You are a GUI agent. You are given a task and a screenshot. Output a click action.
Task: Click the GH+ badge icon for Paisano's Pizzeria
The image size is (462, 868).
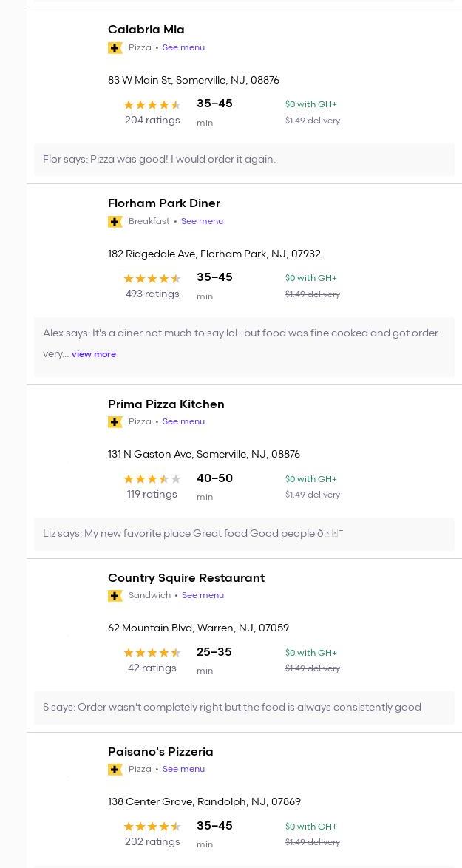click(115, 770)
